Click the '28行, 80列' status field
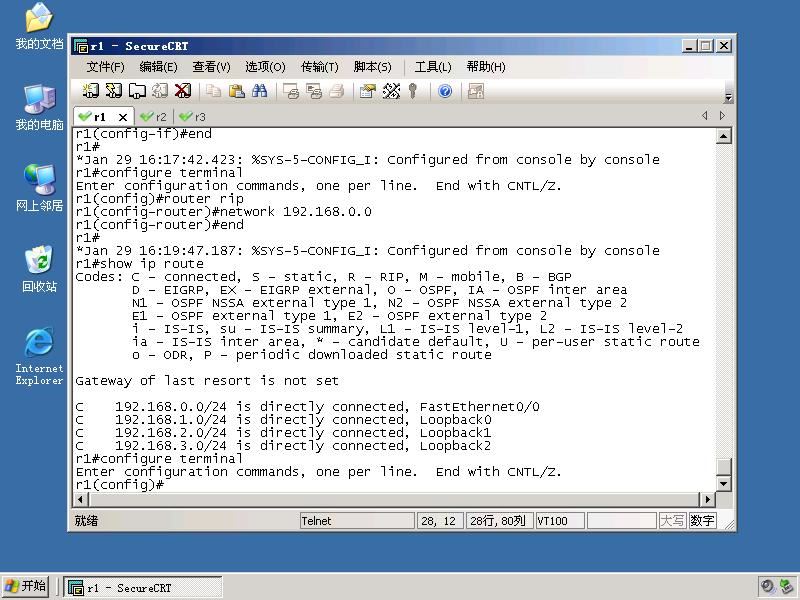Screen dimensions: 800x600 pyautogui.click(x=499, y=521)
